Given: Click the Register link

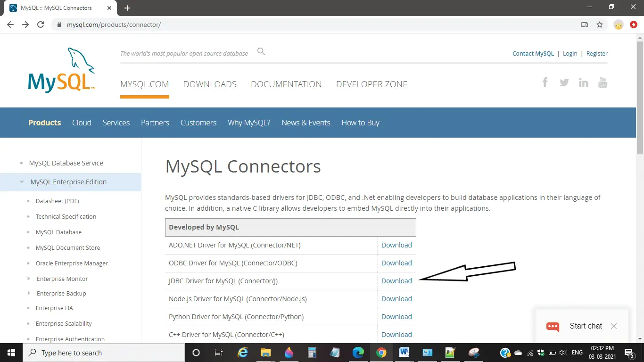Looking at the screenshot, I should pyautogui.click(x=597, y=54).
